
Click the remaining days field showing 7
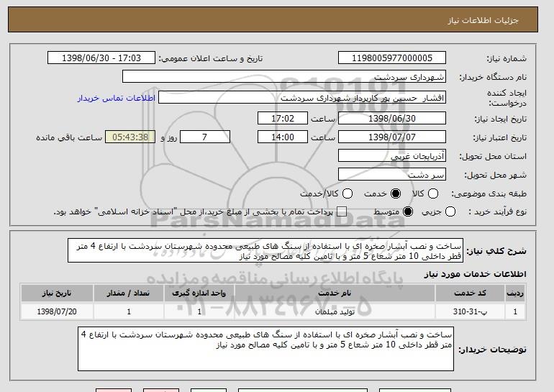tap(205, 137)
